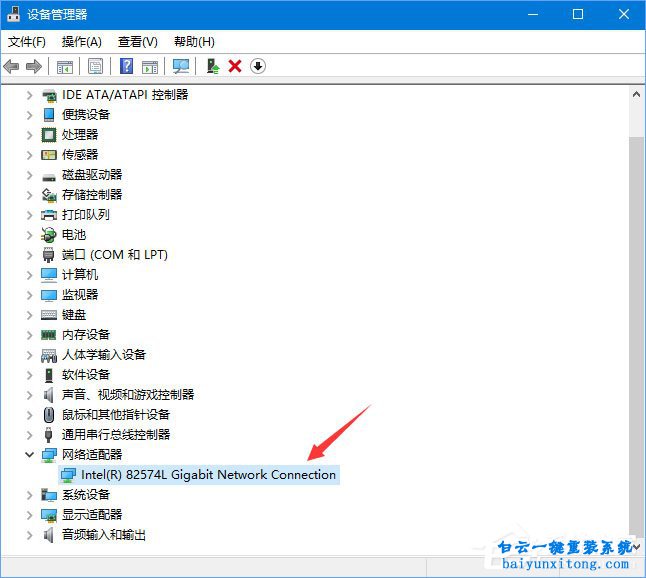Expand the 显示适配器 node chevron
Image resolution: width=646 pixels, height=578 pixels.
point(29,515)
